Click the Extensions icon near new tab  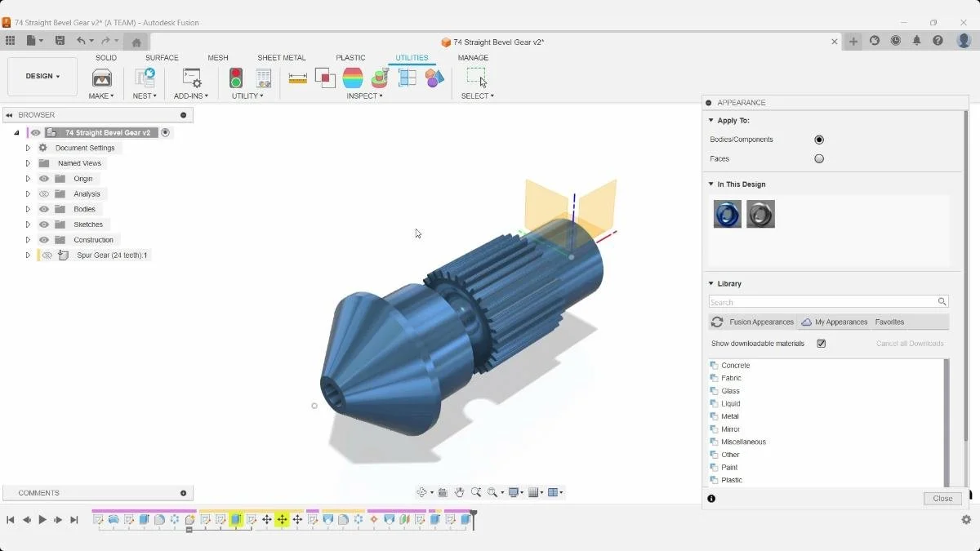click(875, 41)
